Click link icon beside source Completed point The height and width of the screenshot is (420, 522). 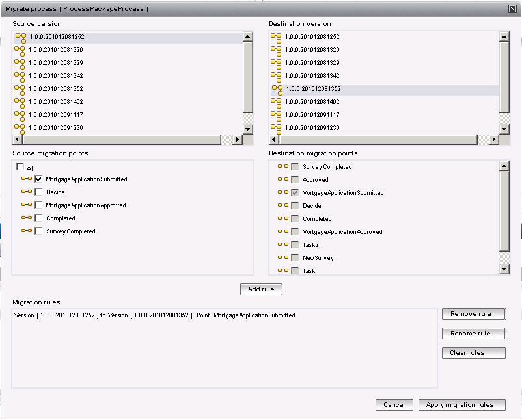coord(27,218)
